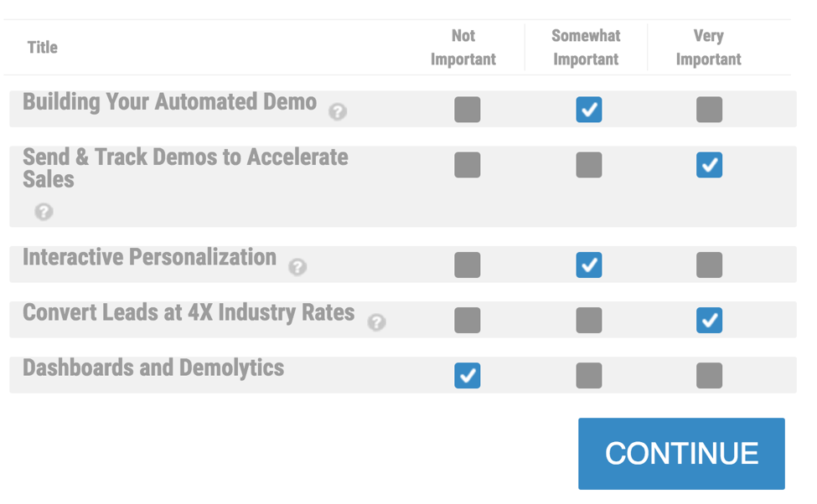The width and height of the screenshot is (817, 504).
Task: Mark Dashboards and Demolytics as Very Important
Action: pos(709,376)
